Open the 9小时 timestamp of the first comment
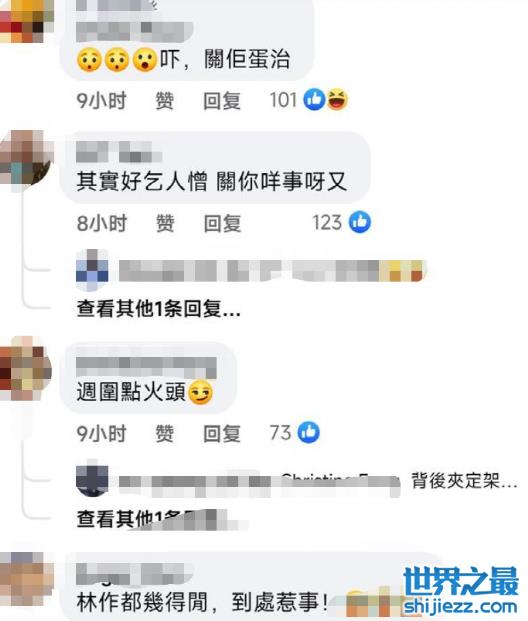The image size is (528, 621). (101, 101)
